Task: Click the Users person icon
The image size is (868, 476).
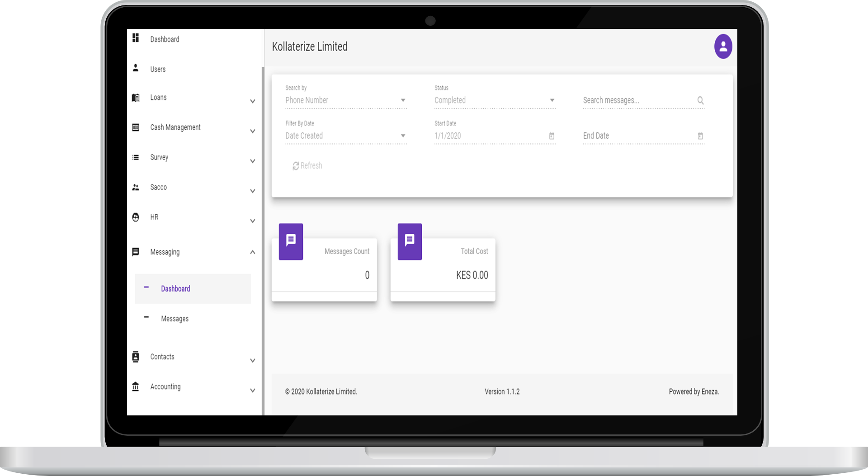Action: click(x=135, y=68)
